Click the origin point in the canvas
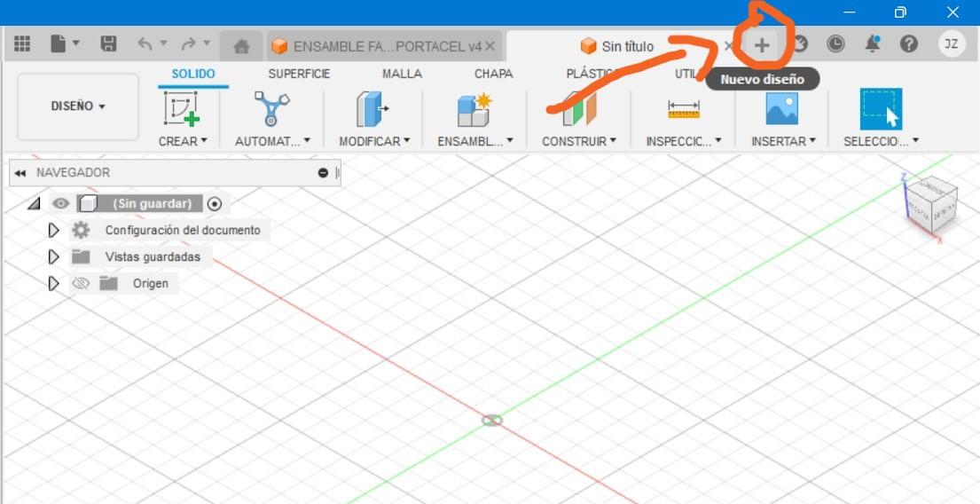The image size is (980, 504). point(492,421)
